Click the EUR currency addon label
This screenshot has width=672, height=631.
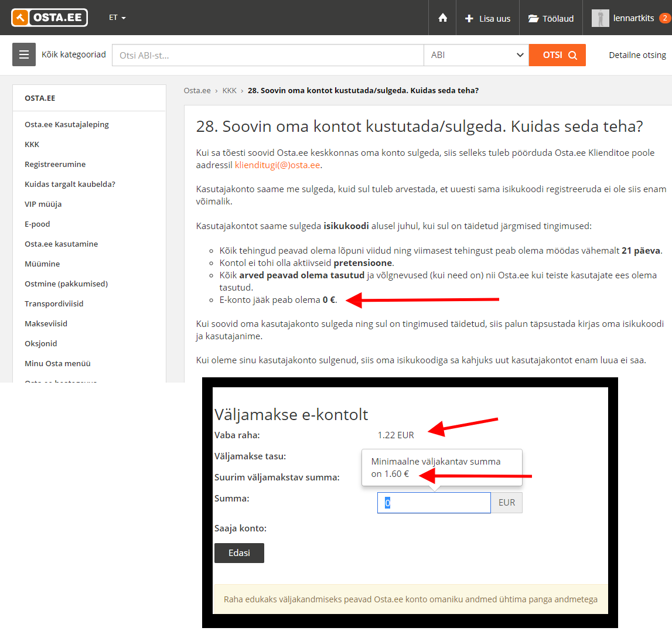[x=507, y=503]
